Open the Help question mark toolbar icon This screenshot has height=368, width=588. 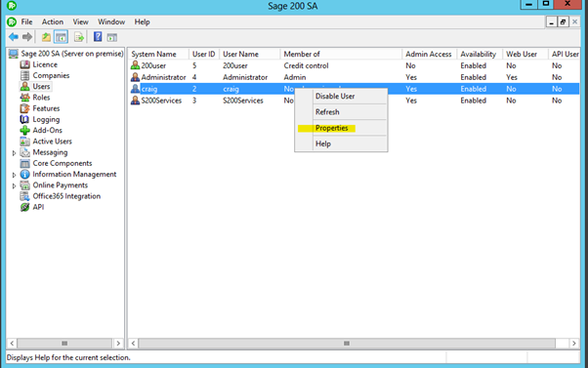[x=98, y=36]
